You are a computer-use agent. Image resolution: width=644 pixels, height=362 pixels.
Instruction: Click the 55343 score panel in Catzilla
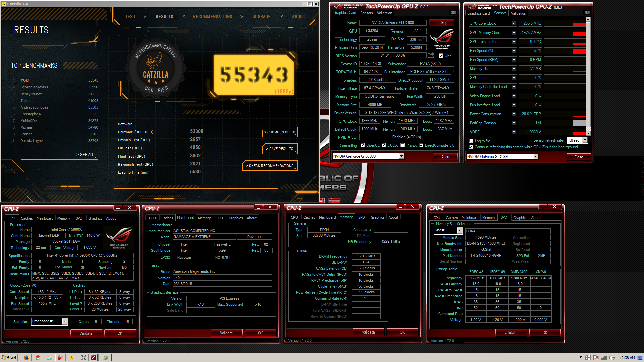pyautogui.click(x=254, y=75)
